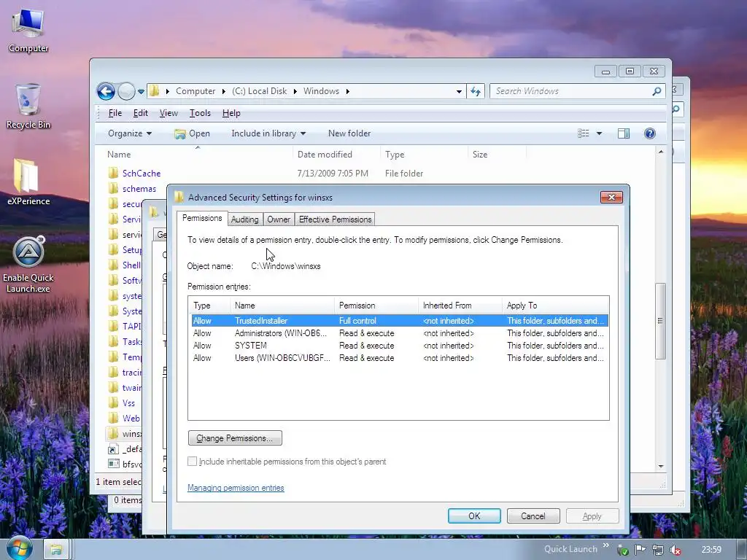Viewport: 747px width, 560px height.
Task: Open the Recycle Bin desktop icon
Action: click(x=28, y=106)
